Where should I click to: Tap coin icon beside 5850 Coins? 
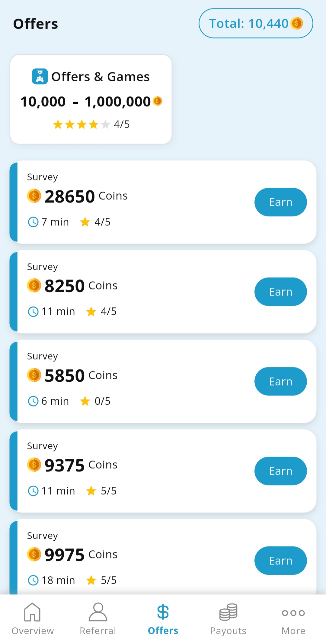point(34,375)
